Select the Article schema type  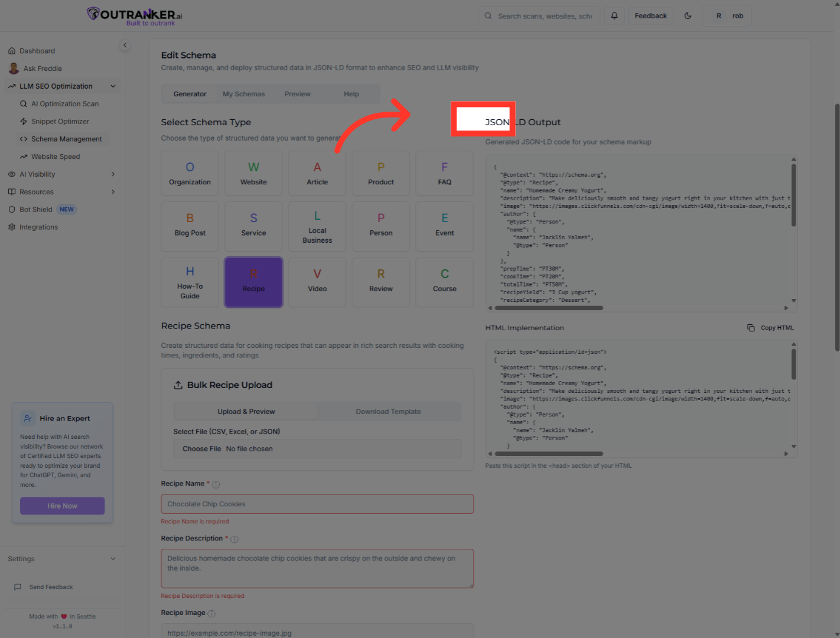pyautogui.click(x=317, y=173)
